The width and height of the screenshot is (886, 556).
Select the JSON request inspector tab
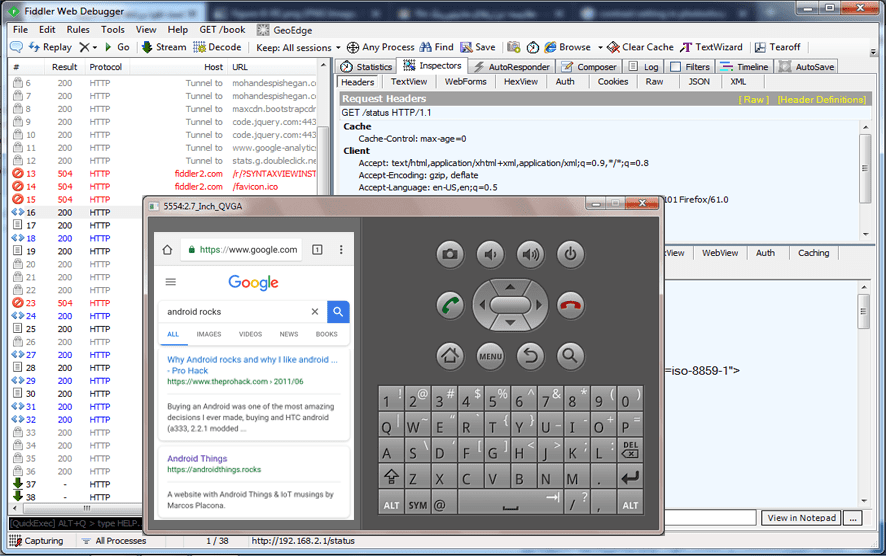(x=699, y=82)
